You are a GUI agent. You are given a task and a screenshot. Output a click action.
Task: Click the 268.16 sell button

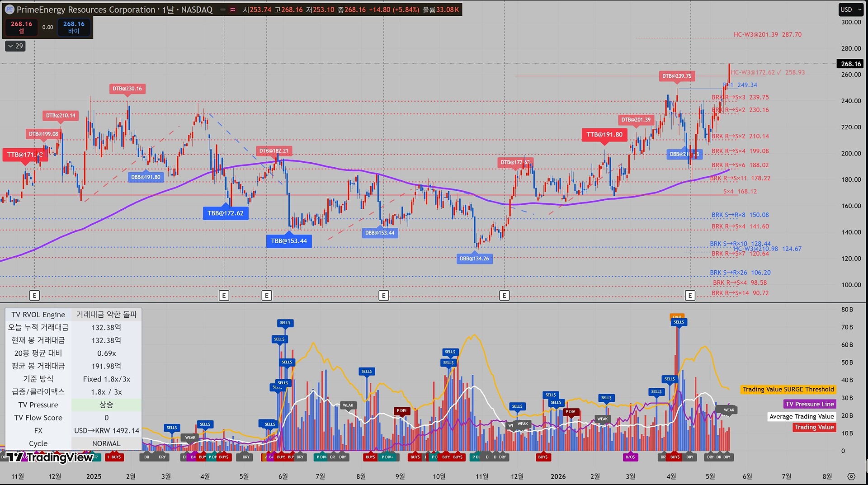pyautogui.click(x=21, y=27)
